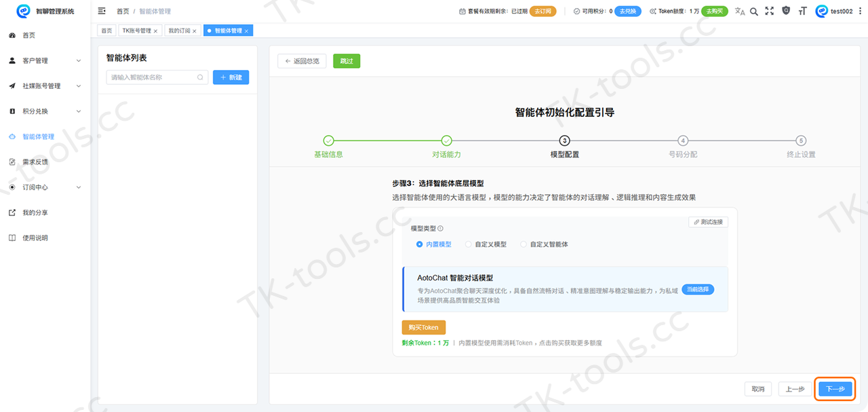Click the calendar icon beside 套餐有效期剩余
The image size is (868, 412).
pyautogui.click(x=462, y=12)
